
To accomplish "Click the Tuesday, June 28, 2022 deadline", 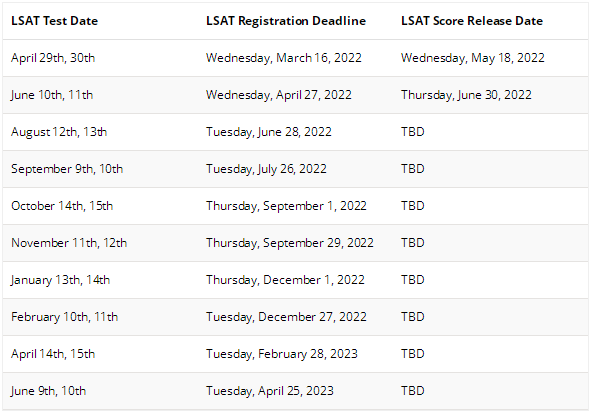I will [x=269, y=132].
